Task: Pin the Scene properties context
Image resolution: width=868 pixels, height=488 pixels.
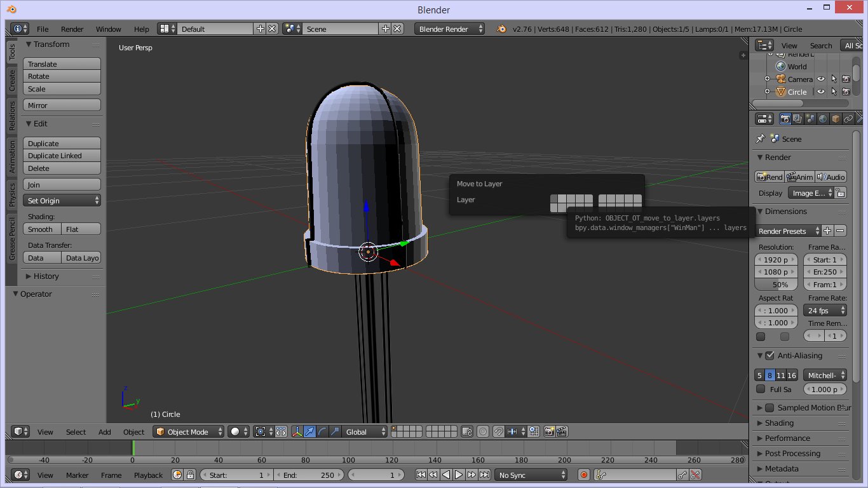Action: tap(760, 139)
